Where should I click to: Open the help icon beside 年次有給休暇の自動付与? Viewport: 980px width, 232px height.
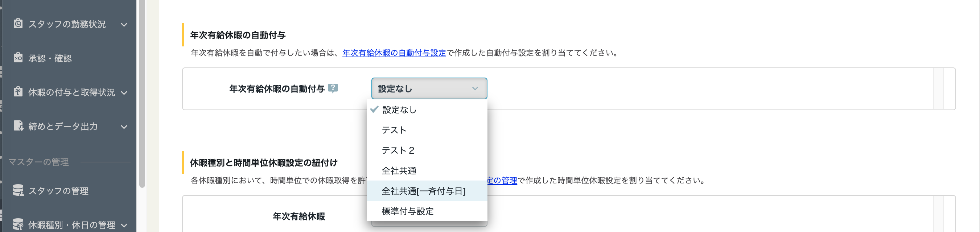(x=333, y=88)
